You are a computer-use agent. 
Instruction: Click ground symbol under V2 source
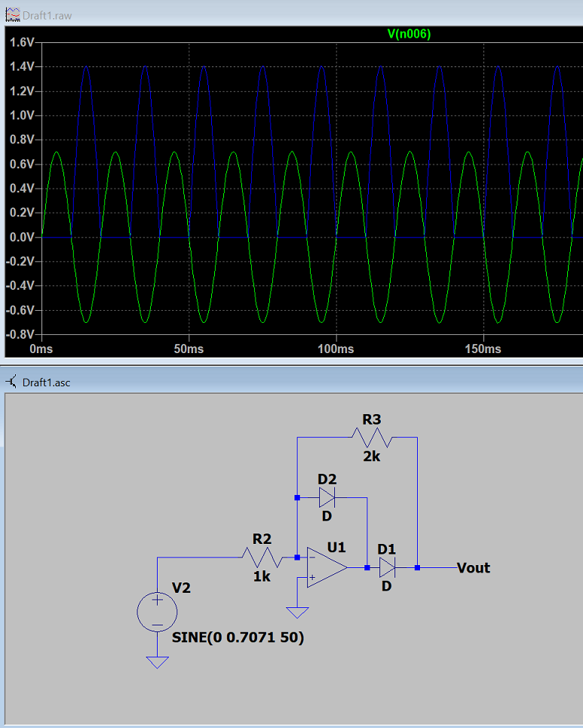click(158, 662)
